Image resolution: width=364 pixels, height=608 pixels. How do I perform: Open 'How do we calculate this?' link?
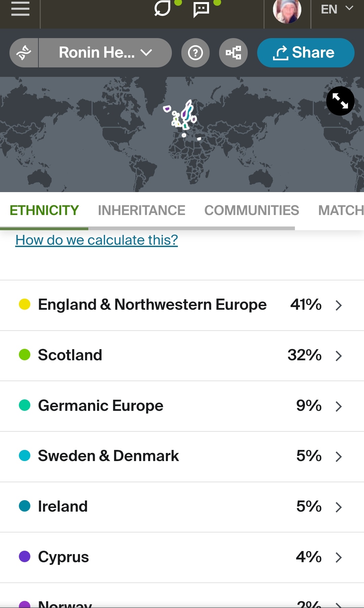96,240
